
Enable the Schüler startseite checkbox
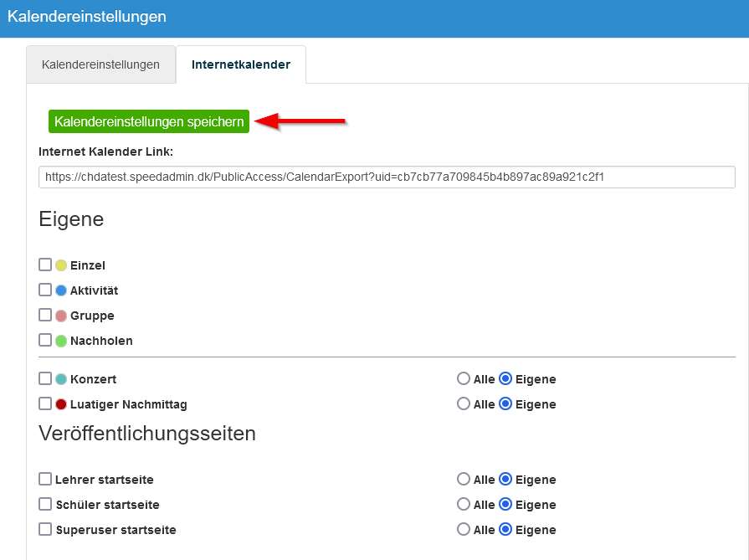tap(45, 504)
